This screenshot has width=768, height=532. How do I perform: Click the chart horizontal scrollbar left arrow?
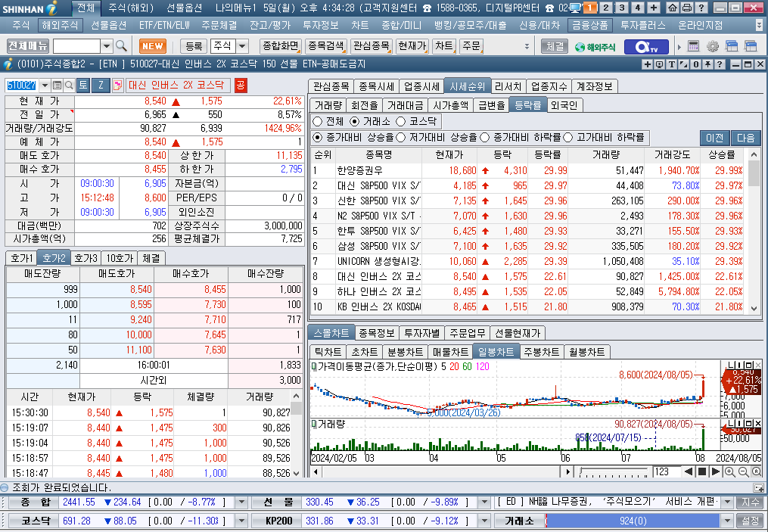(x=316, y=471)
